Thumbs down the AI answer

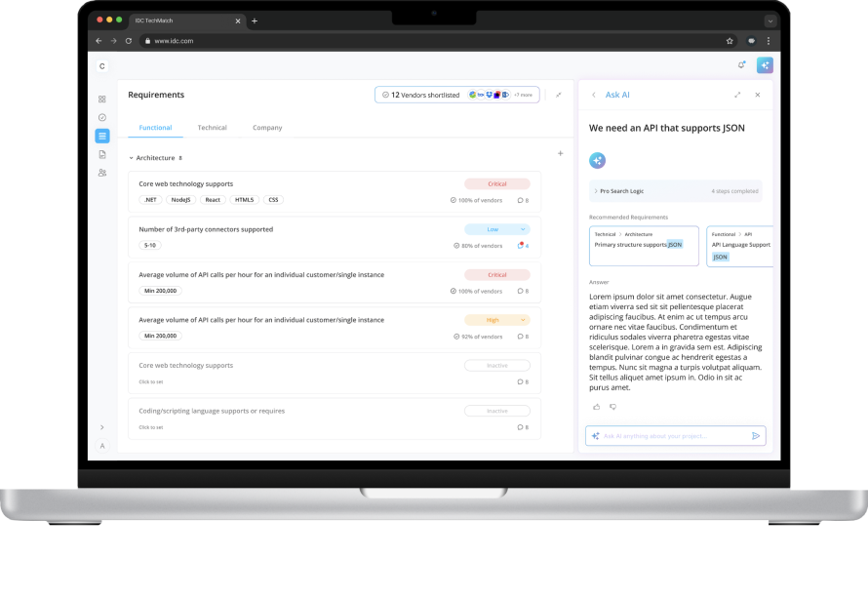pyautogui.click(x=613, y=406)
